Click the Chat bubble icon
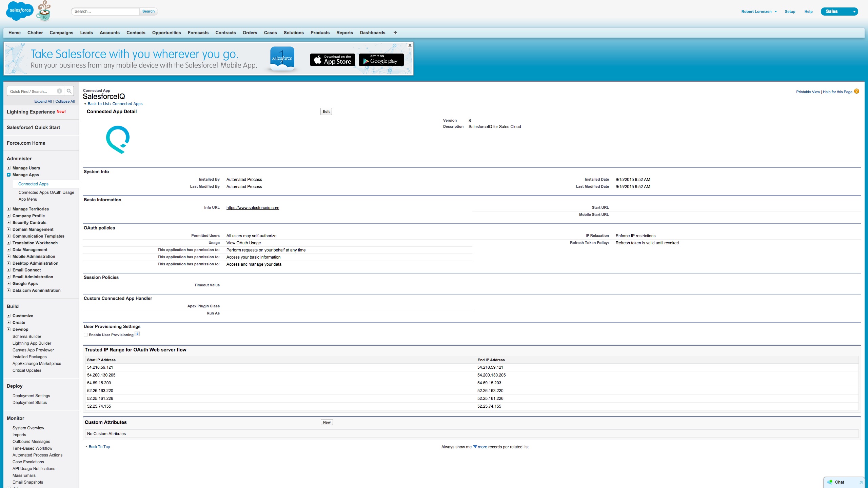868x488 pixels. point(830,482)
